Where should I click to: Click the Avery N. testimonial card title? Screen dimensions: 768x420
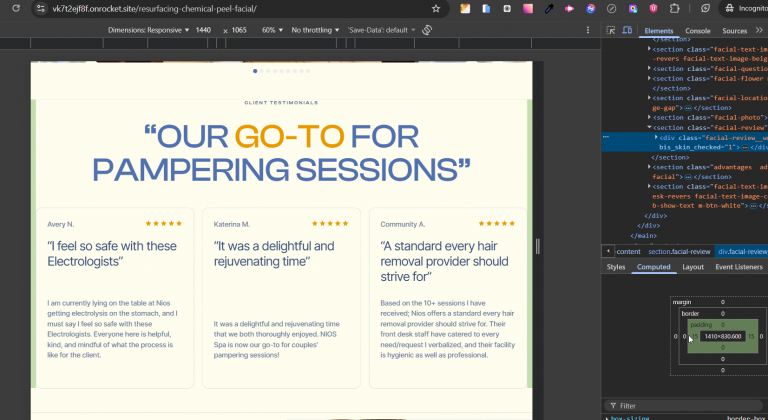(x=112, y=254)
